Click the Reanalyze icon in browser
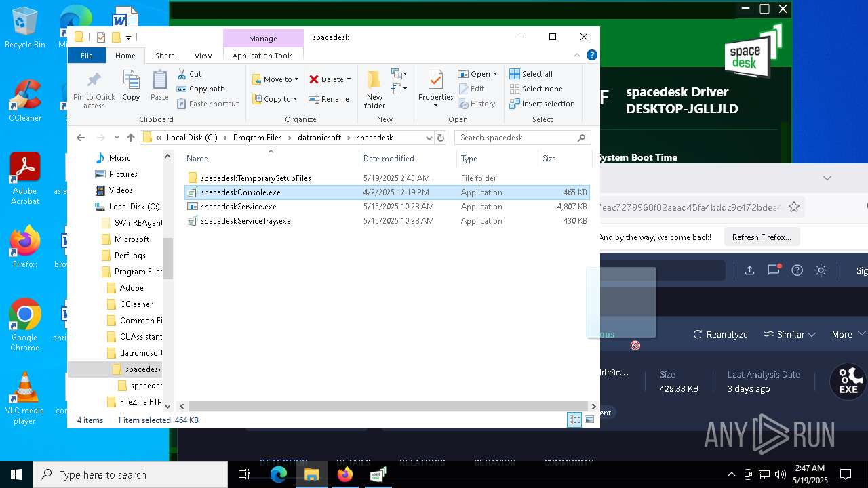This screenshot has height=488, width=868. (698, 335)
